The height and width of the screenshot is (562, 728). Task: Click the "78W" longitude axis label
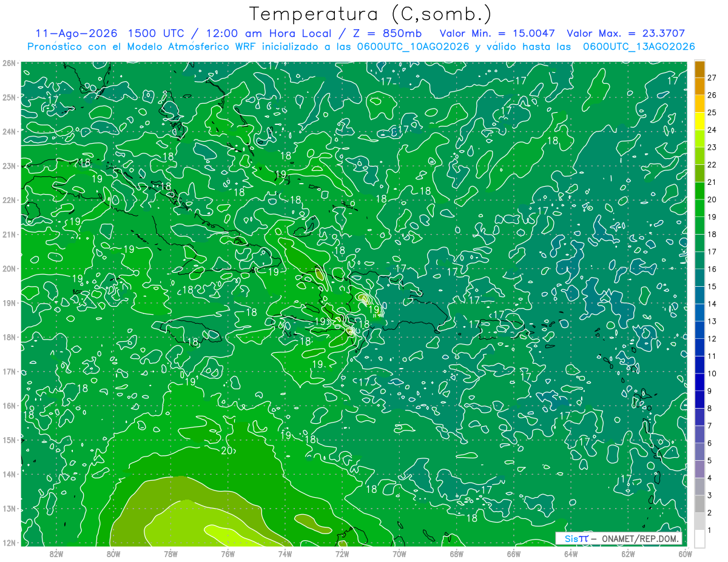click(x=170, y=554)
